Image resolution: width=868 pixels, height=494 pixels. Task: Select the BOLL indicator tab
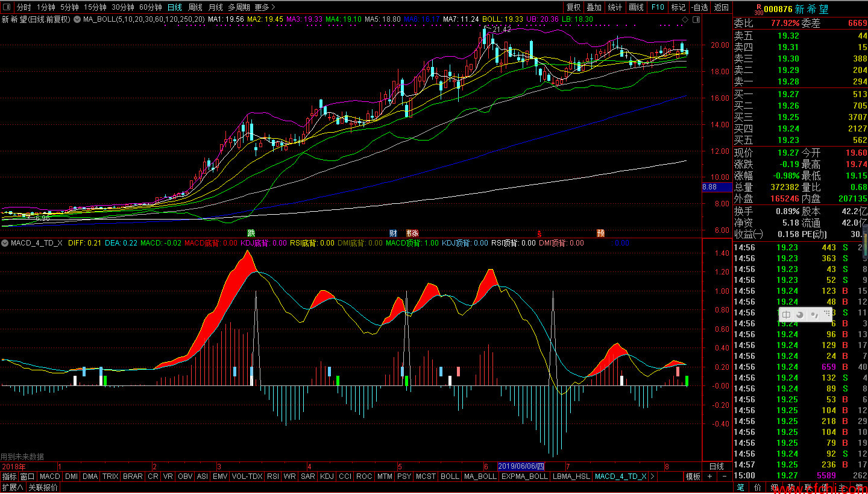click(x=450, y=477)
